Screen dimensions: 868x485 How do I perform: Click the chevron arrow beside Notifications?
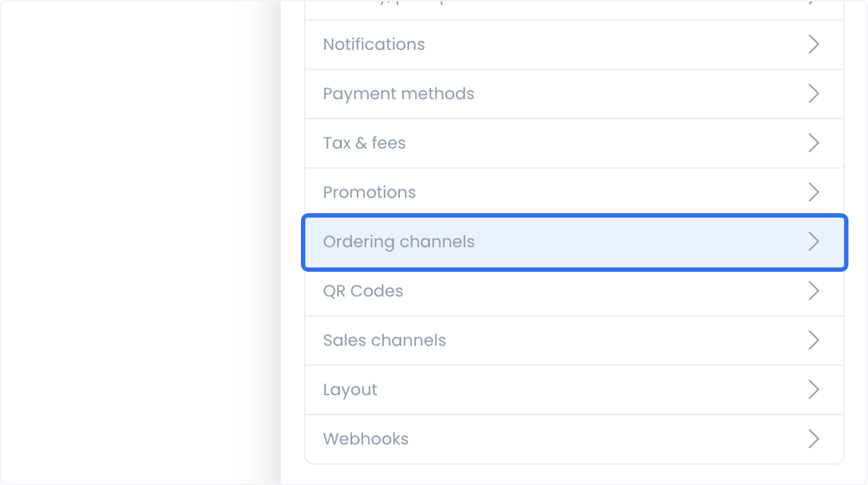(x=814, y=44)
